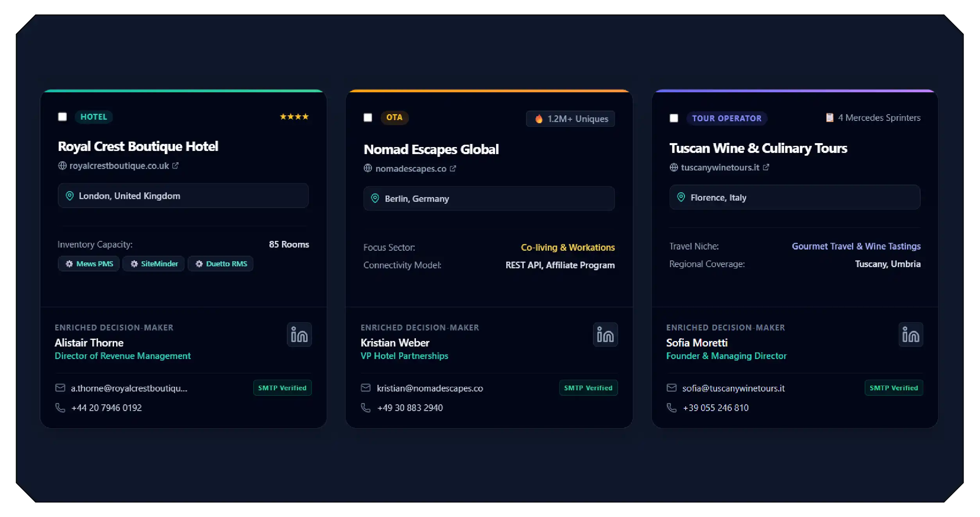
Task: Click the Director of Revenue Management title
Action: click(x=123, y=356)
